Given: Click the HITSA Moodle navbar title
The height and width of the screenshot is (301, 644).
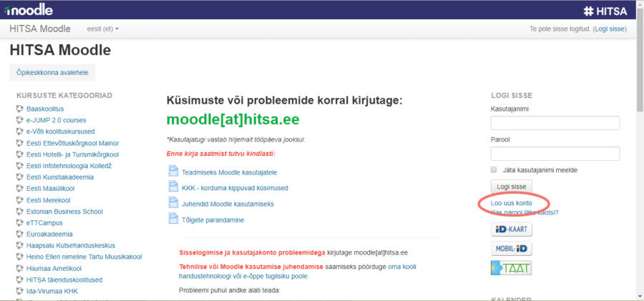Looking at the screenshot, I should click(x=40, y=29).
